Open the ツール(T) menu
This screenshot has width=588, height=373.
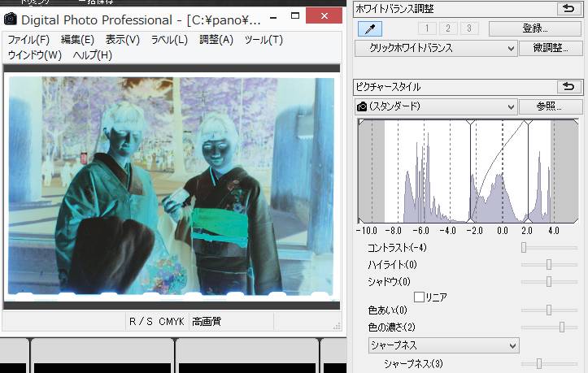(x=264, y=39)
